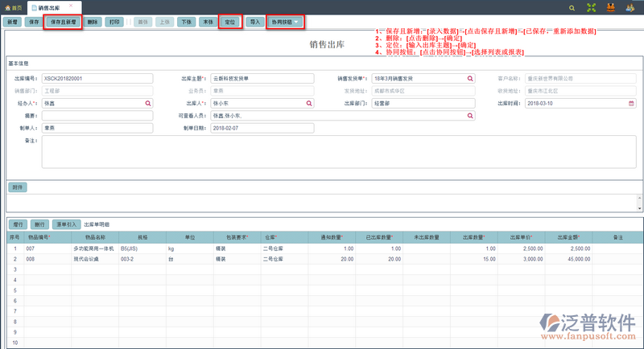Open lookup icon in 经办人 field
Screen dimensions: 644x349
[x=148, y=104]
